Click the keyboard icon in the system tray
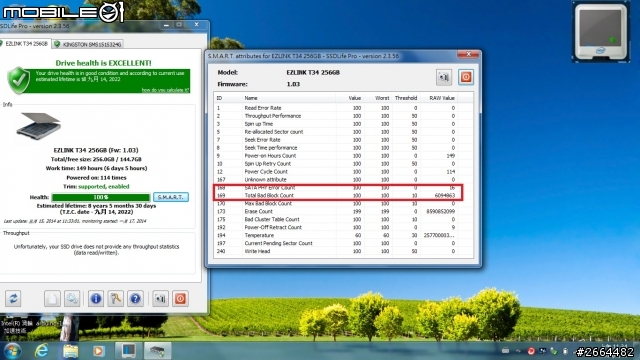 pyautogui.click(x=505, y=351)
